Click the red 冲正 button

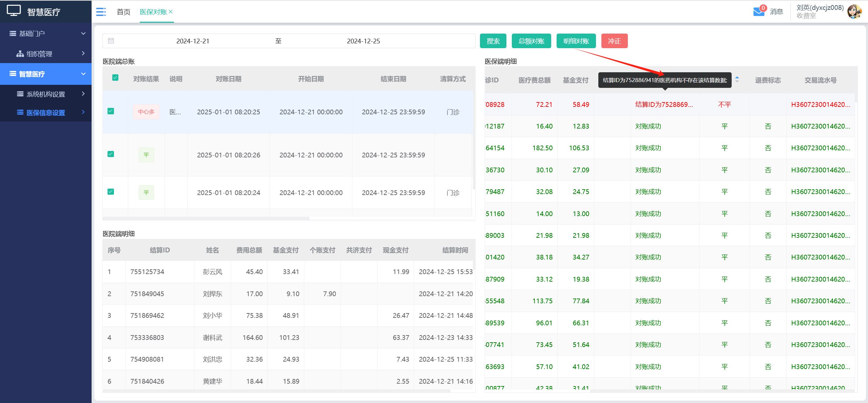pos(614,41)
